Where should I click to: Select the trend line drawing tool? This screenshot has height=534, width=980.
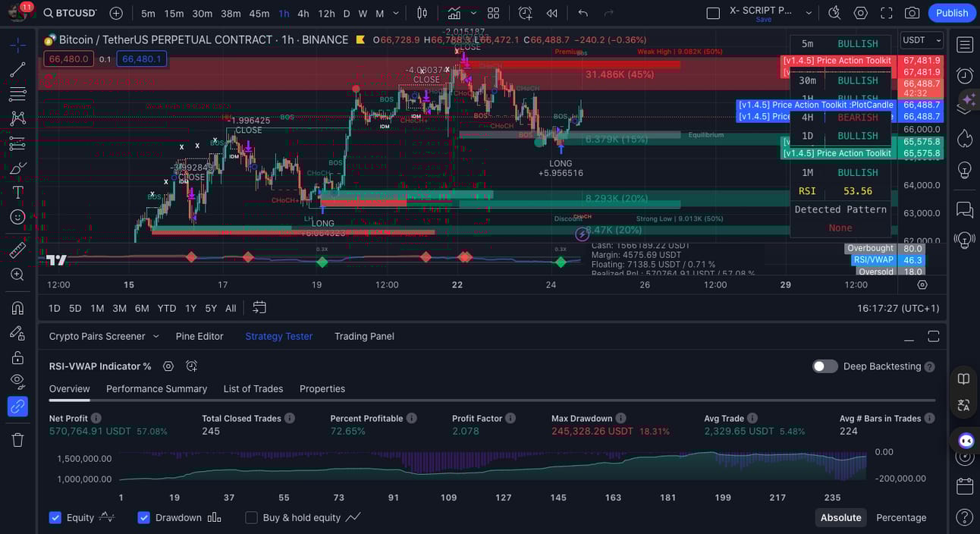(17, 70)
